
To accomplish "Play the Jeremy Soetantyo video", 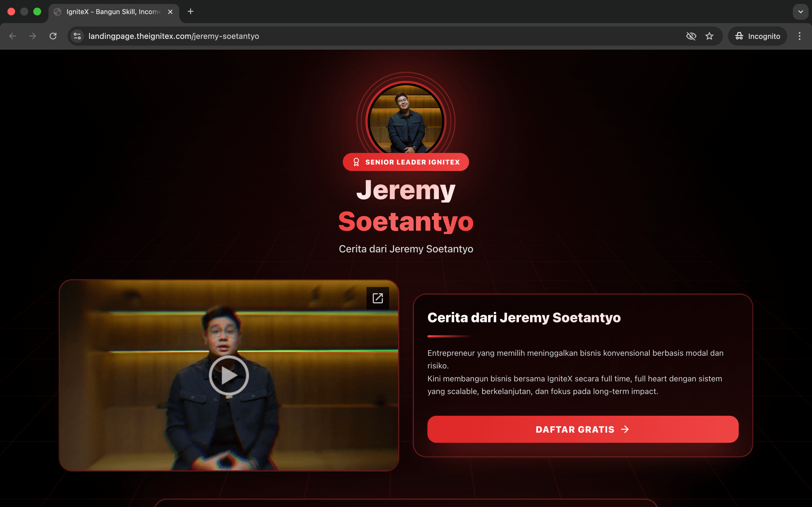I will coord(229,375).
